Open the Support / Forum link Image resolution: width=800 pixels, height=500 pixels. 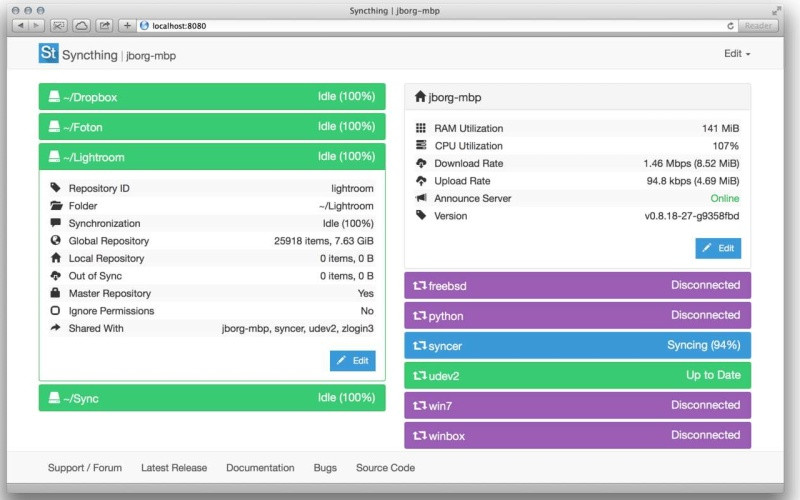tap(85, 468)
